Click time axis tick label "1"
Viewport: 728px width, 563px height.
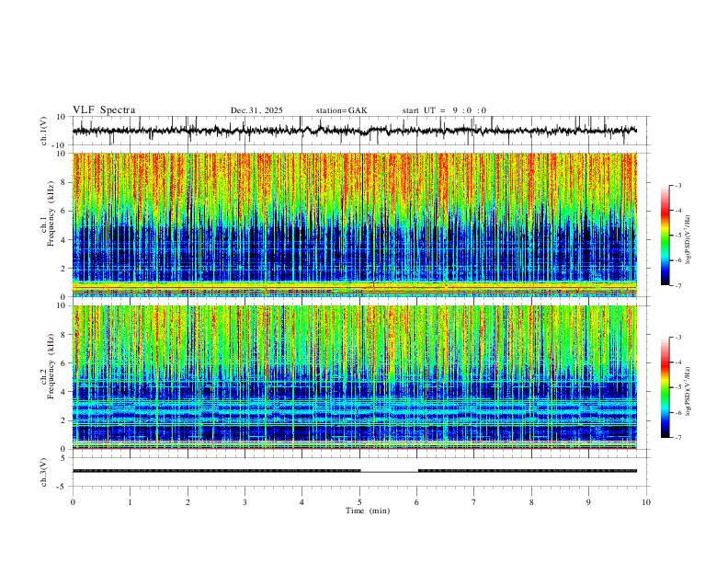(x=130, y=502)
